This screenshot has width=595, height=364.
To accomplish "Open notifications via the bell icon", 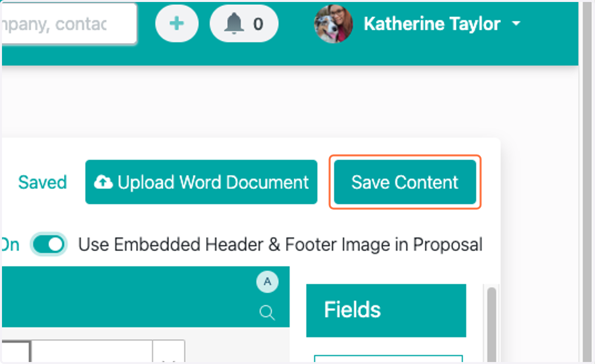I will coord(234,24).
